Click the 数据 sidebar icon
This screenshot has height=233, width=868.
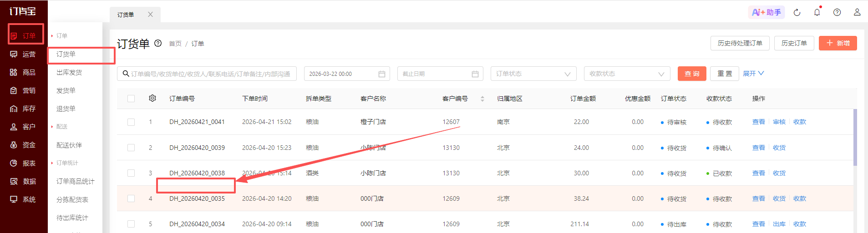14,181
